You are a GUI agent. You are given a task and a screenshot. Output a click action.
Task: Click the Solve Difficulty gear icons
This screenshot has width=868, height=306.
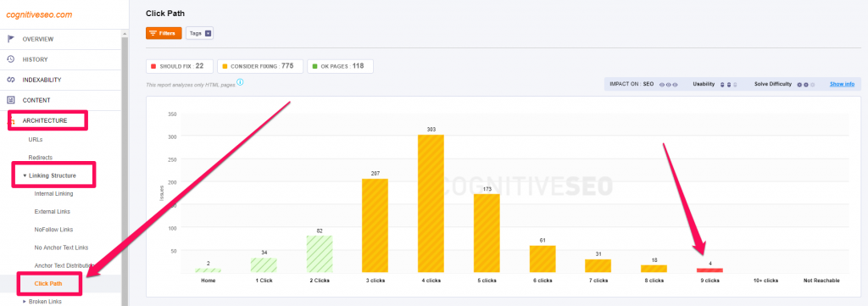[x=805, y=85]
